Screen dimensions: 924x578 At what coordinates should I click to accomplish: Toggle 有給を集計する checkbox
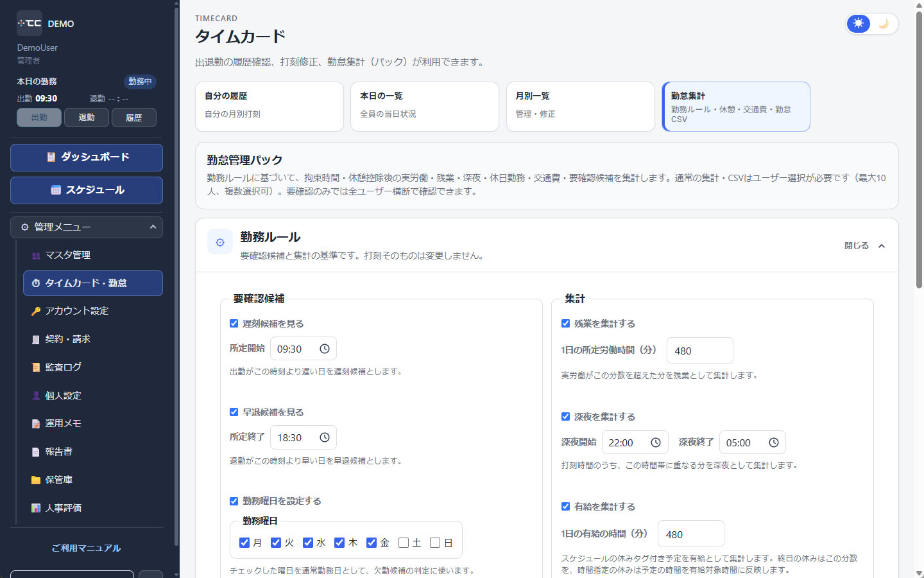[x=566, y=507]
